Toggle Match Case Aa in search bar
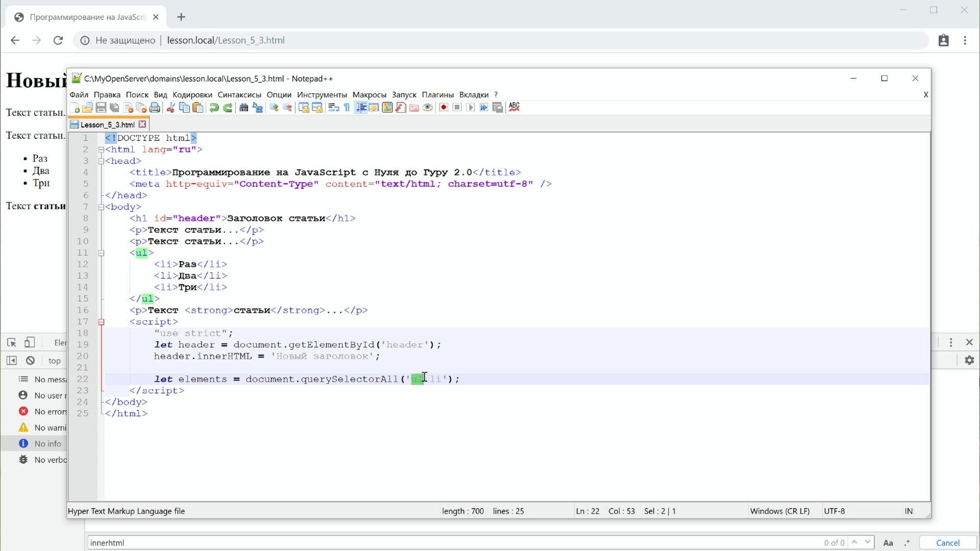 [888, 543]
